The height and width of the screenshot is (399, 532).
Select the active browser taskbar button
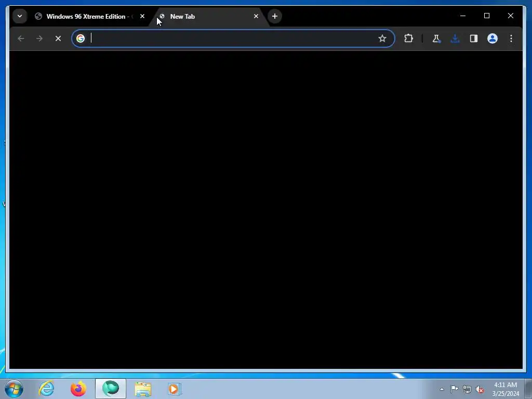click(111, 389)
